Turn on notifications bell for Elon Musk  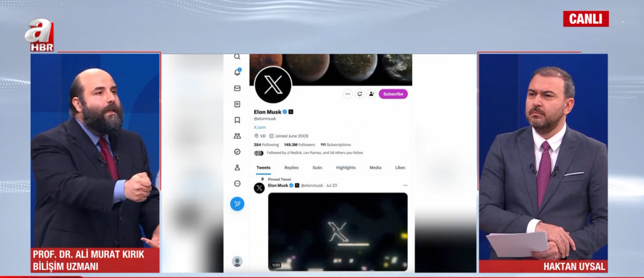360,94
